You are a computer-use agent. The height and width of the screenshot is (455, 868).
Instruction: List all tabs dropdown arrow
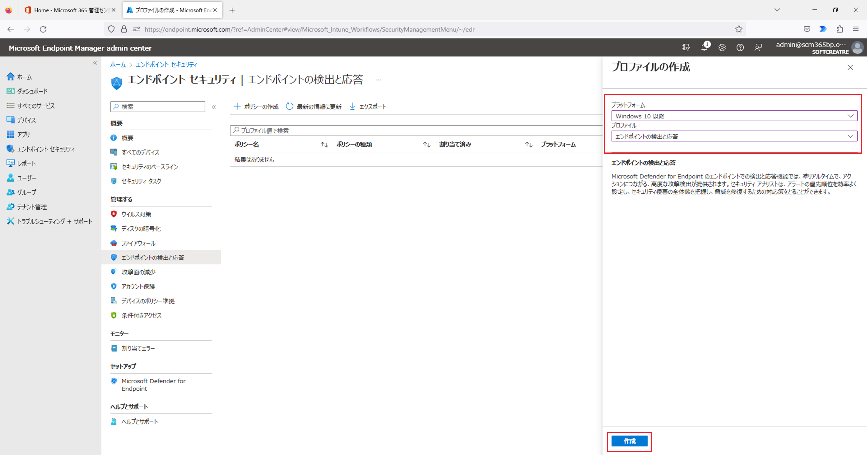[x=777, y=10]
